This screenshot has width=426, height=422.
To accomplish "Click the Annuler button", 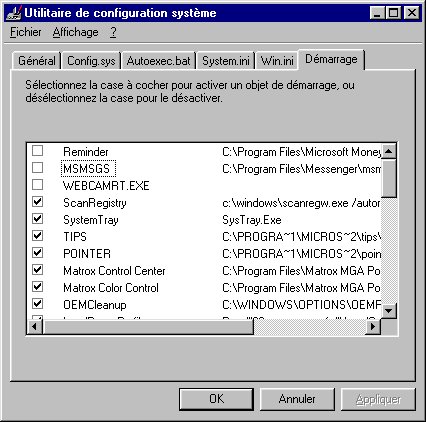I will (297, 399).
